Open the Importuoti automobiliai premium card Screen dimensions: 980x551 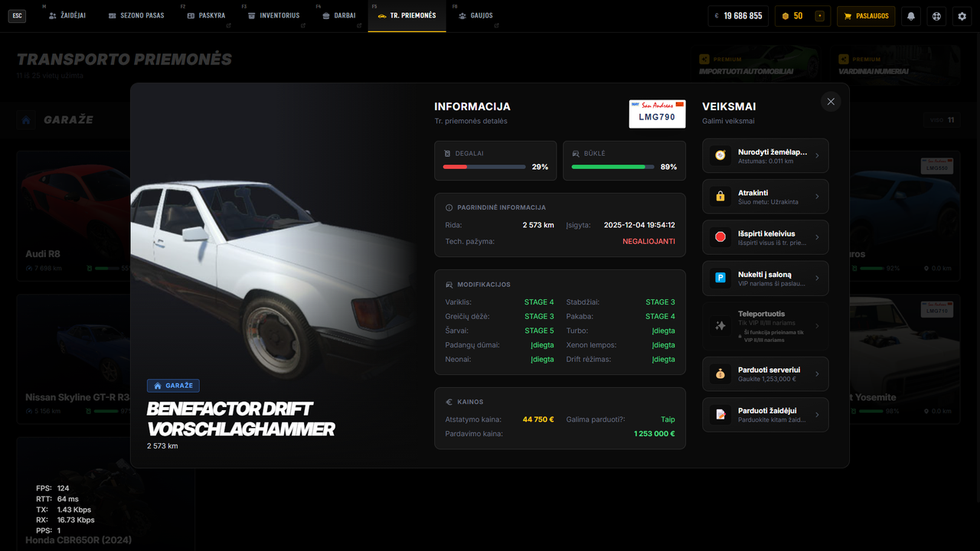tap(757, 65)
